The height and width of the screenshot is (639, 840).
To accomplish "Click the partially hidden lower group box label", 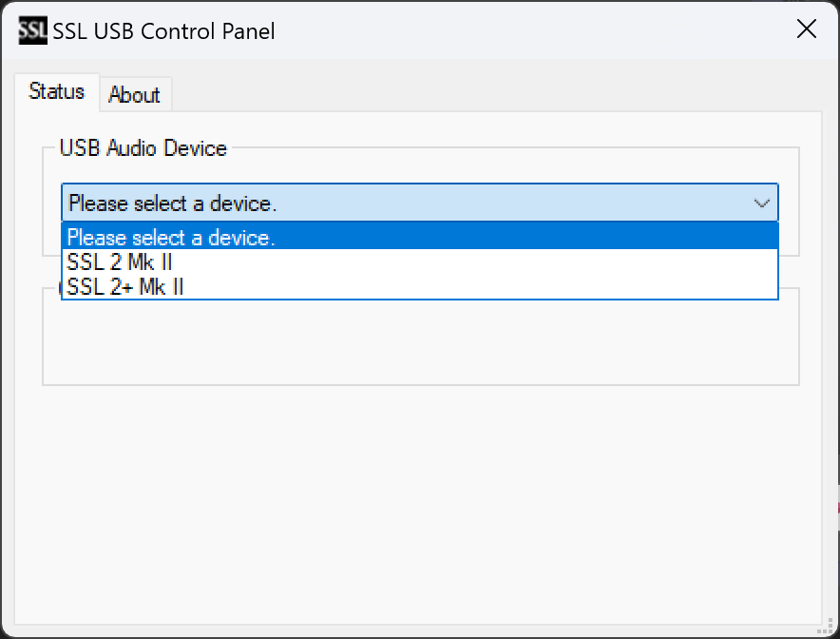I will [60, 289].
